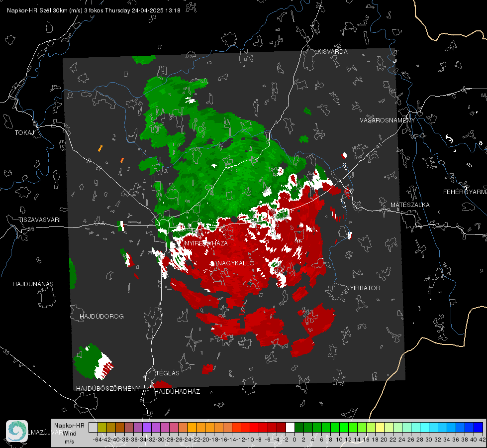Click the HAJDÚBÖSZÖRMÉNY town label

click(108, 389)
